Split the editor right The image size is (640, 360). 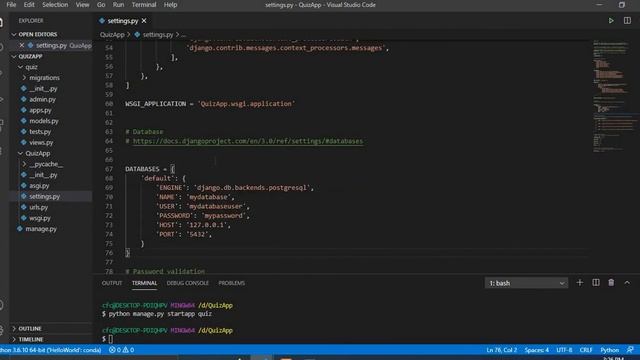[x=627, y=20]
